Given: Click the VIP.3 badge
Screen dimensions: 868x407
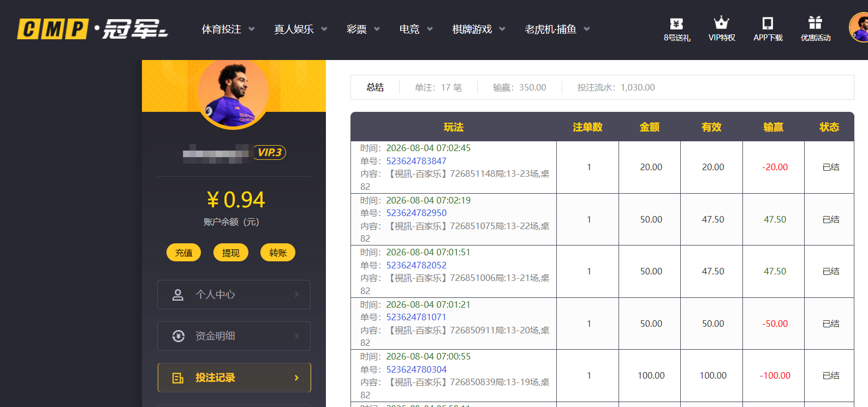Looking at the screenshot, I should coord(269,152).
